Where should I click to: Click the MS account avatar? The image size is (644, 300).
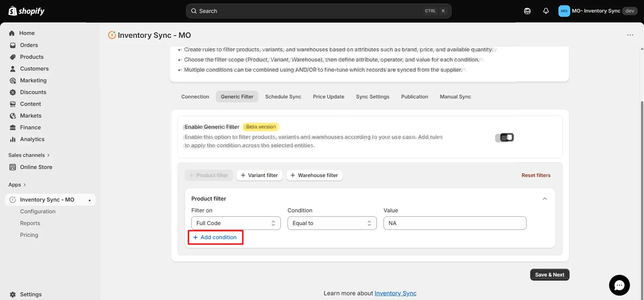[564, 11]
